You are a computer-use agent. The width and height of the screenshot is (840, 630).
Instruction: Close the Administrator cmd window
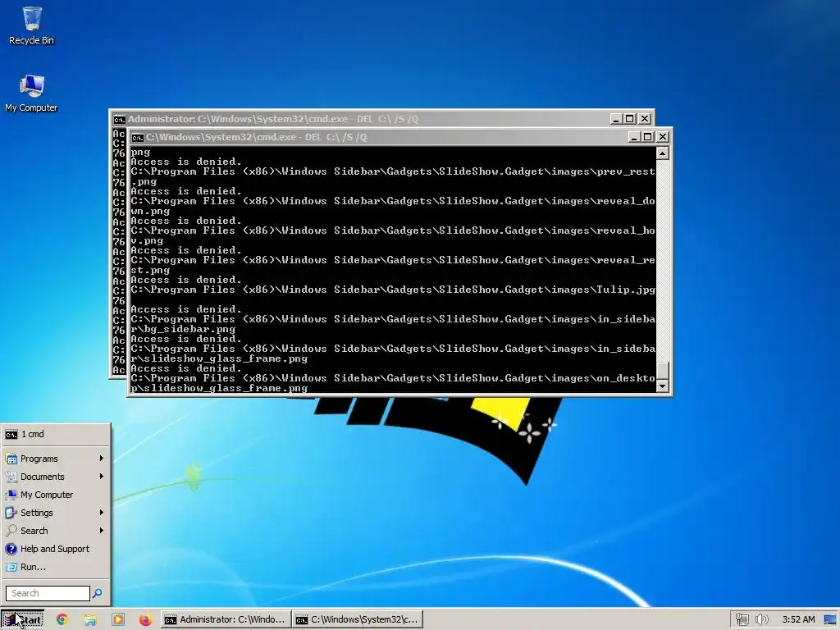coord(645,119)
